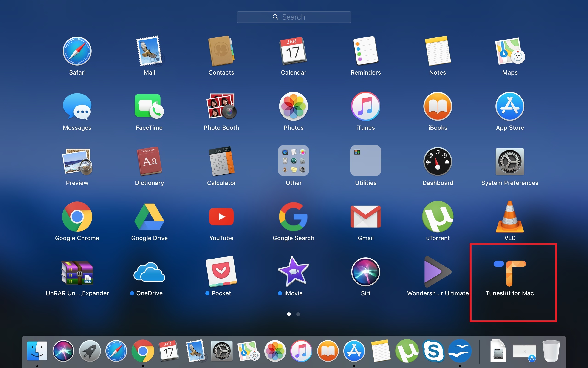Screen dimensions: 588x368
Task: Open iMovie app
Action: click(x=293, y=271)
